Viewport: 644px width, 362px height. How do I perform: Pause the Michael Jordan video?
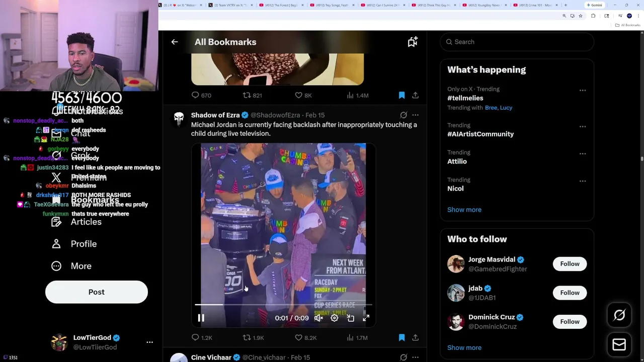201,318
